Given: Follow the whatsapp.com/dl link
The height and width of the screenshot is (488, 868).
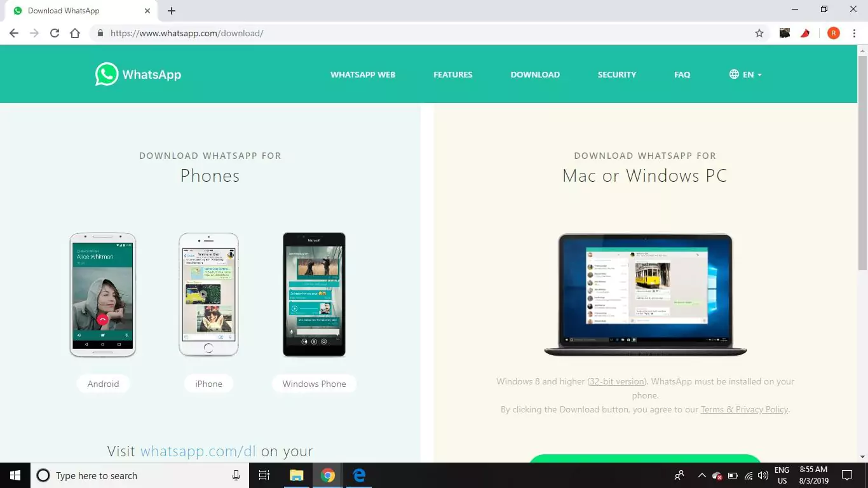Looking at the screenshot, I should pyautogui.click(x=199, y=451).
